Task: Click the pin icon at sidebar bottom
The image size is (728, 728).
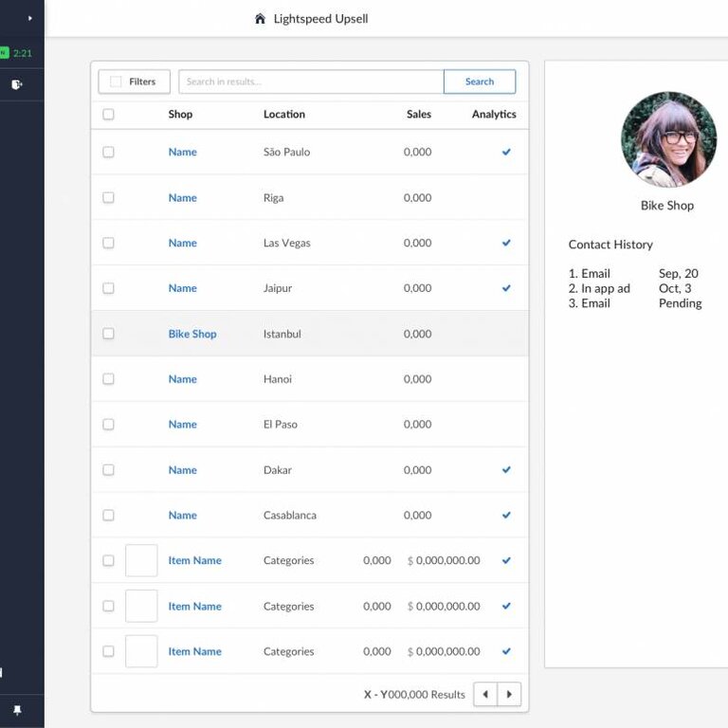Action: 16,710
